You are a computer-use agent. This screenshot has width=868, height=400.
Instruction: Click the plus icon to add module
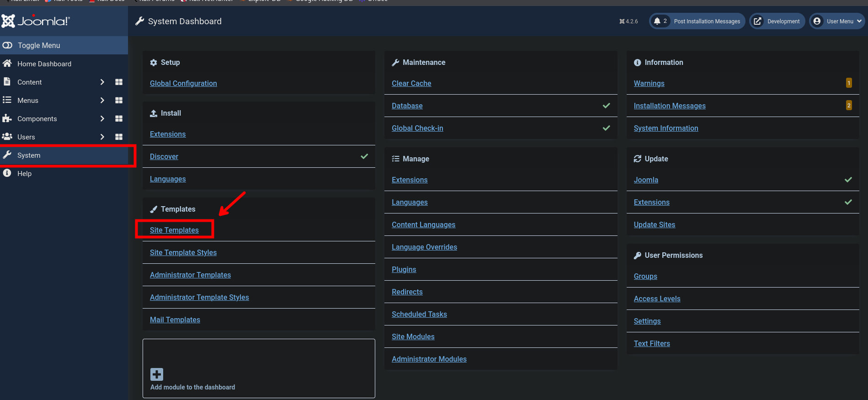click(157, 374)
